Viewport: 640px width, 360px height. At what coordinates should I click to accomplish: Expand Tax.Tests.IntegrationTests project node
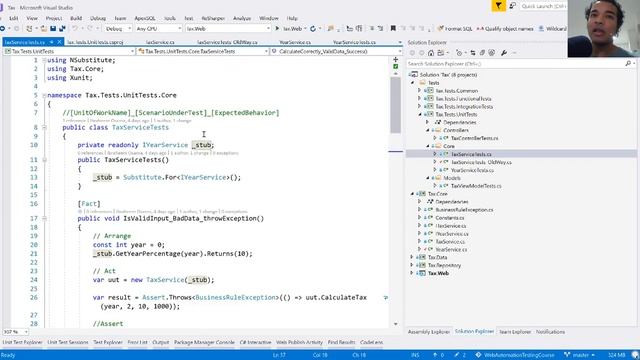(x=419, y=107)
